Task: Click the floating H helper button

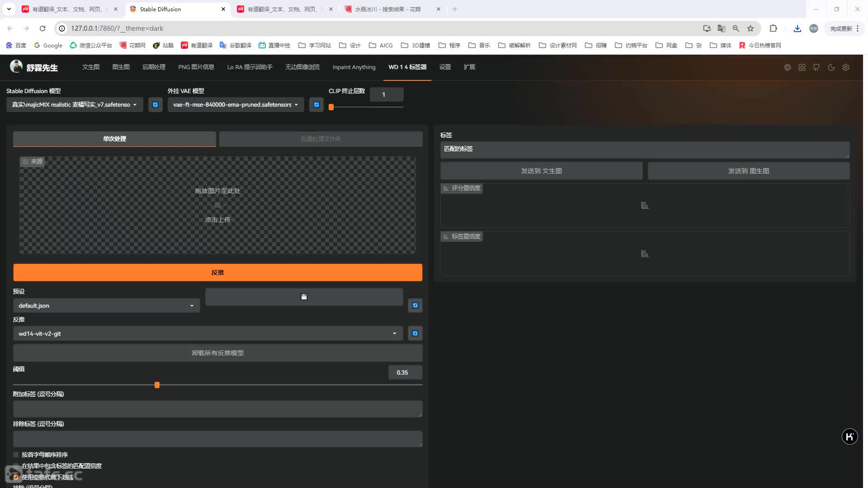Action: click(x=849, y=436)
